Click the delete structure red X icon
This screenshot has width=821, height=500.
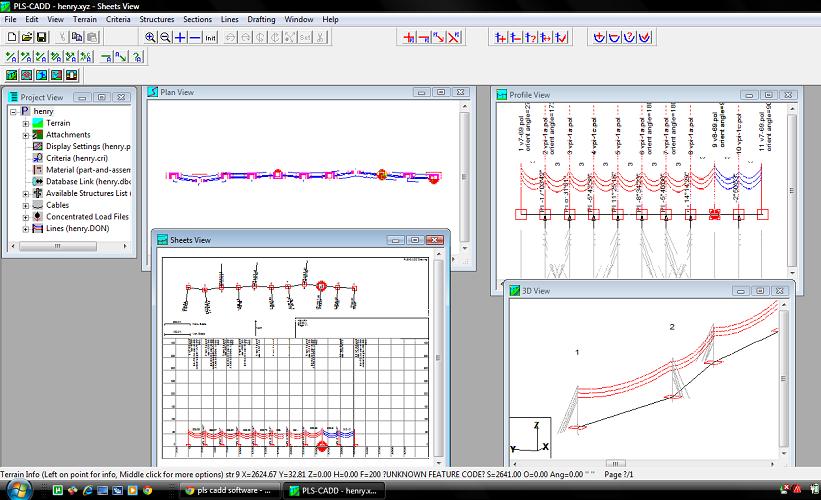coord(453,37)
